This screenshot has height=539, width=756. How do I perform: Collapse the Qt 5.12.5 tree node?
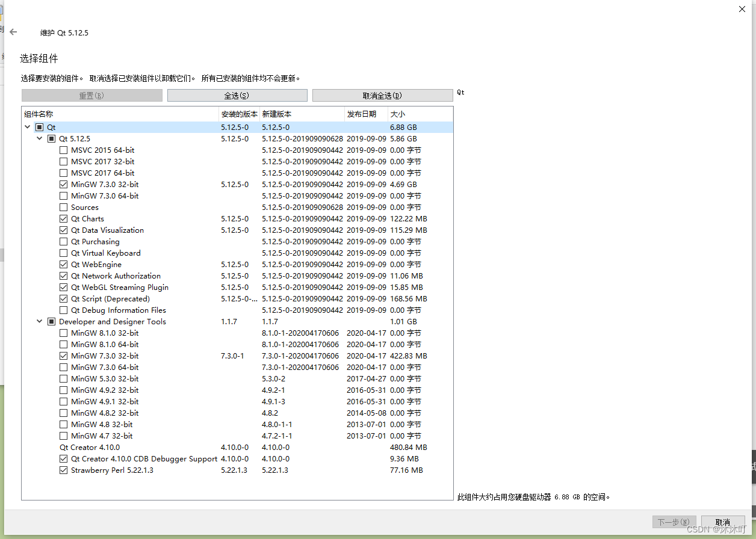pos(40,139)
